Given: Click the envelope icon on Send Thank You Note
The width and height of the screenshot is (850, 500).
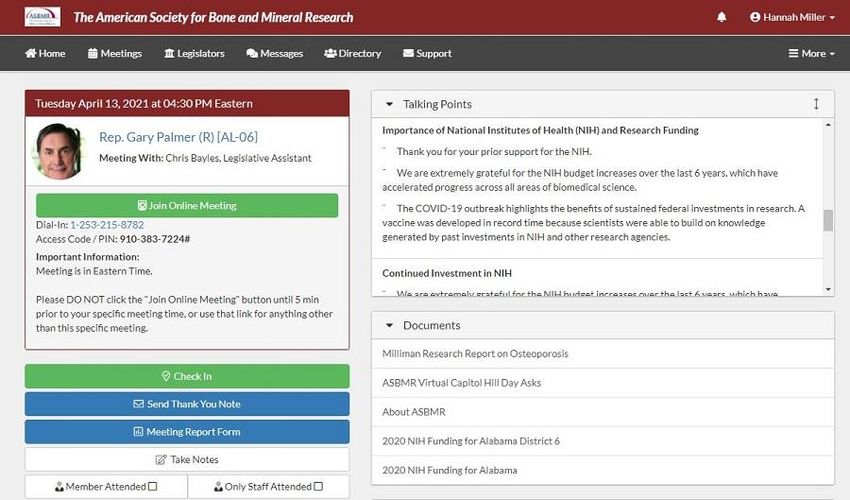Looking at the screenshot, I should click(138, 404).
